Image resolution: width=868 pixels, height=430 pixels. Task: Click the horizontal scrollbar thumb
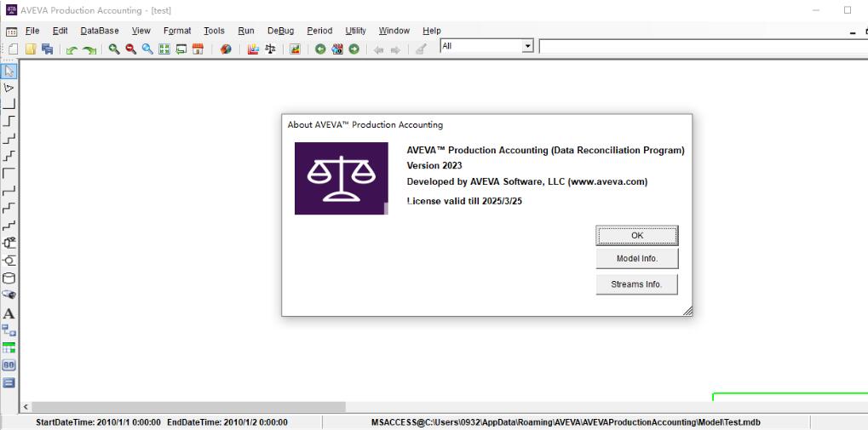(189, 407)
